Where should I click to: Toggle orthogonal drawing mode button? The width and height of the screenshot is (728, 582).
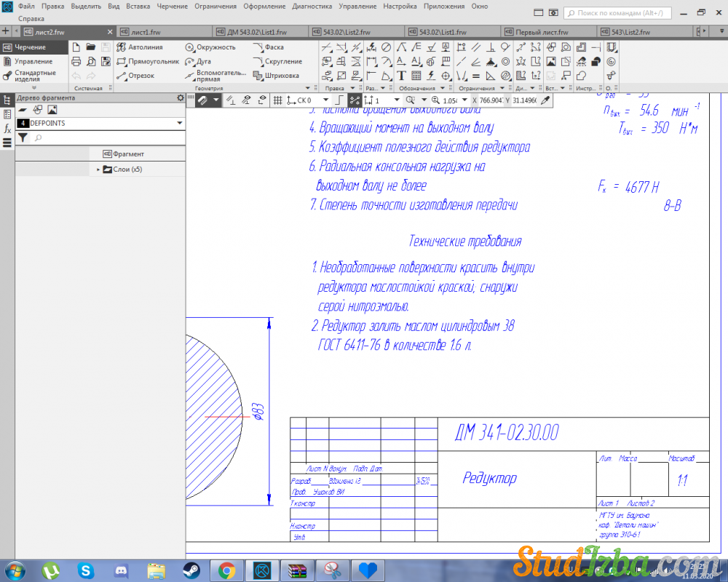(x=338, y=100)
